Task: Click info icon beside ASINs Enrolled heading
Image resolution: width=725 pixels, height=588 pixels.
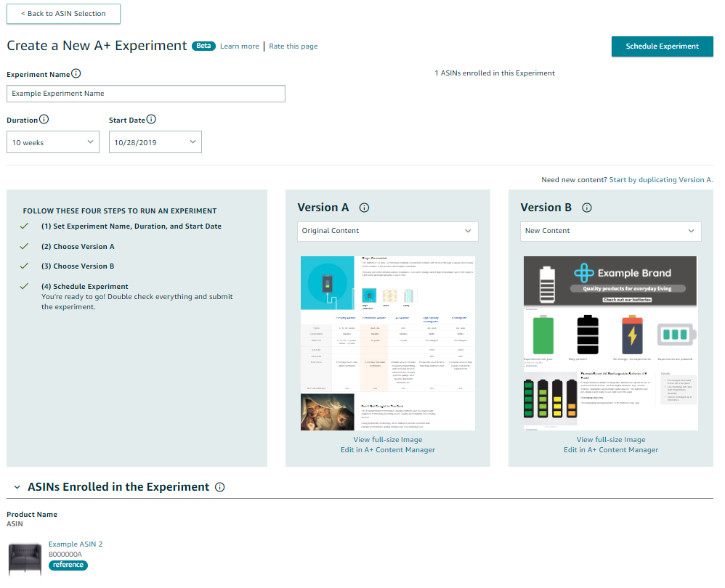Action: point(220,487)
